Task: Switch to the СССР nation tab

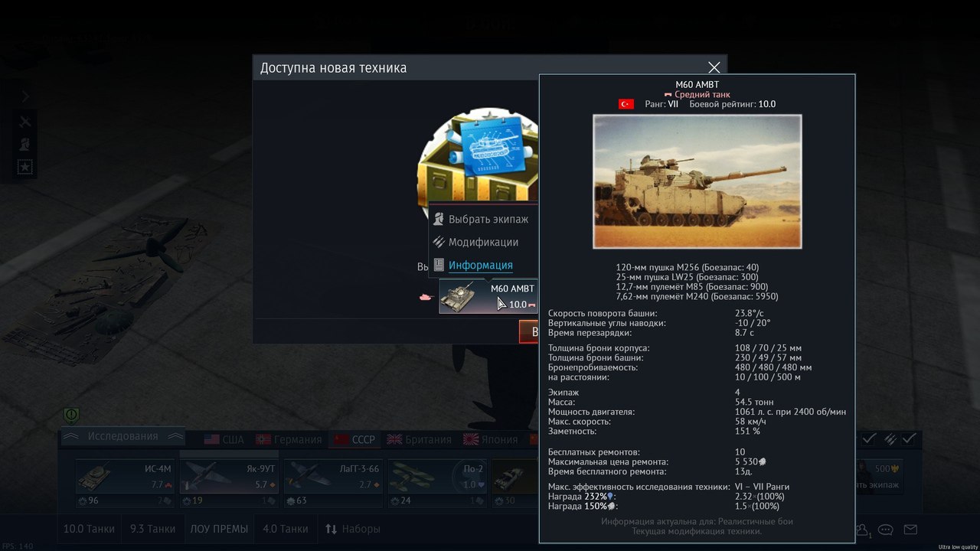Action: [355, 439]
